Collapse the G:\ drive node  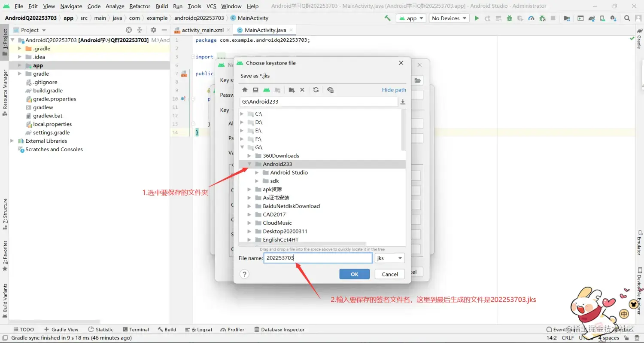click(x=242, y=147)
